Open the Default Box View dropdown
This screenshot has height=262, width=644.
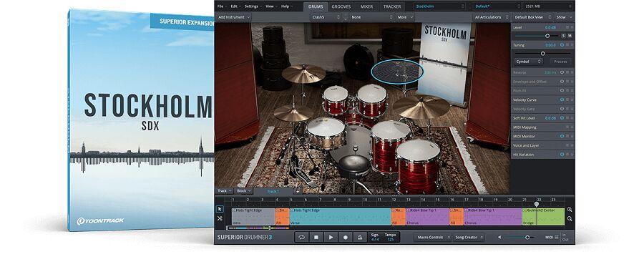[x=532, y=17]
